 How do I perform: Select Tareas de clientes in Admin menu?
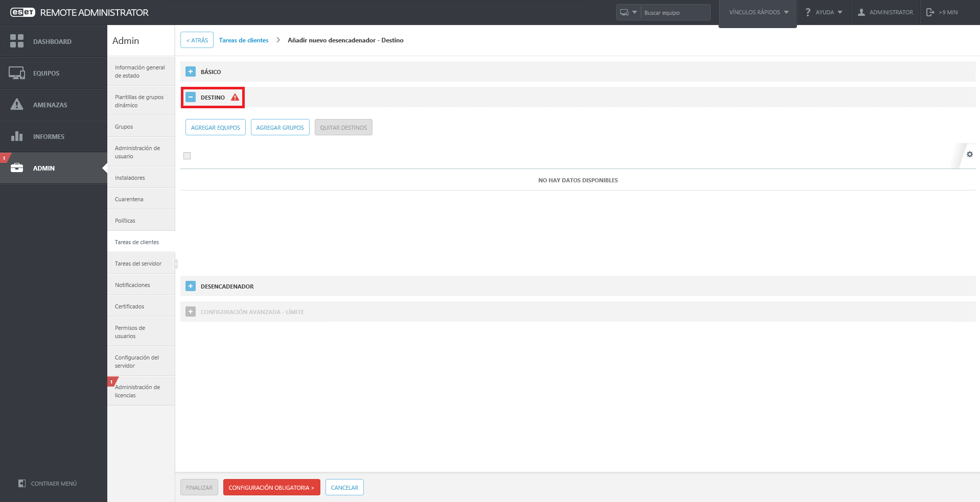click(141, 242)
